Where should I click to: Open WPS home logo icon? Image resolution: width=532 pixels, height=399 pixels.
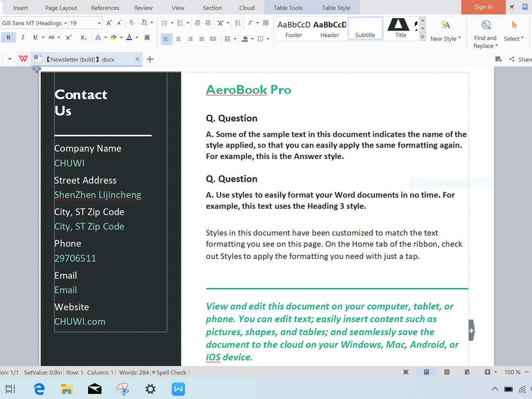pyautogui.click(x=23, y=59)
